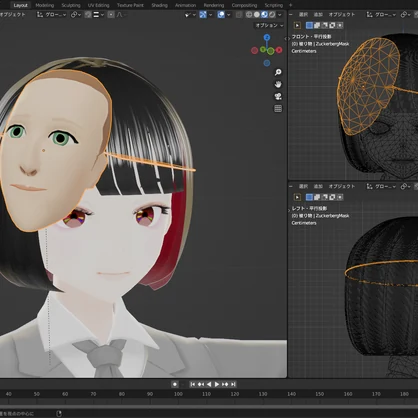Open orientation dropdown in bottom-right viewport

coord(381,187)
